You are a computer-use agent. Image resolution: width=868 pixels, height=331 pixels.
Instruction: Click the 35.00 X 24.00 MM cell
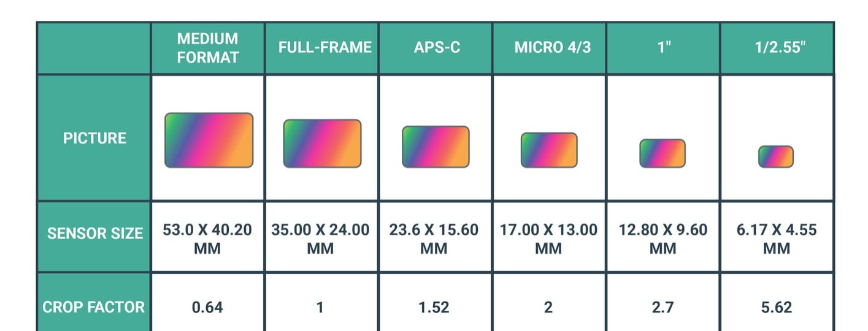coord(320,239)
